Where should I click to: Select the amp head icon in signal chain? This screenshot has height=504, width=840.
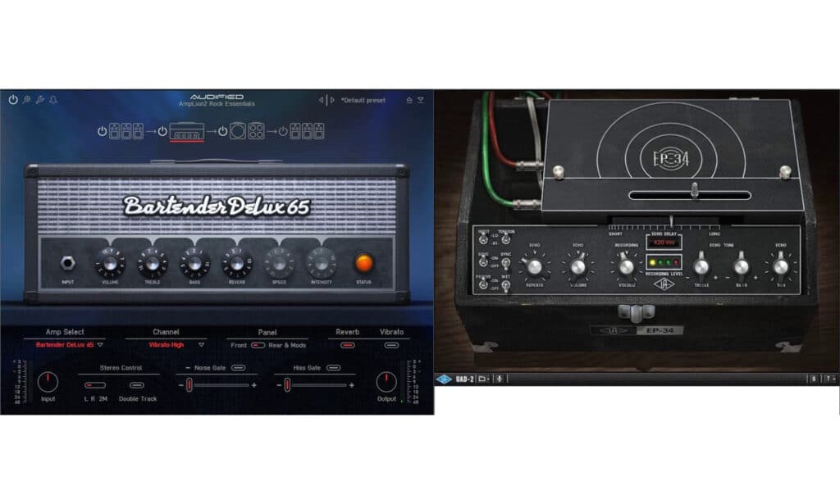click(x=186, y=132)
